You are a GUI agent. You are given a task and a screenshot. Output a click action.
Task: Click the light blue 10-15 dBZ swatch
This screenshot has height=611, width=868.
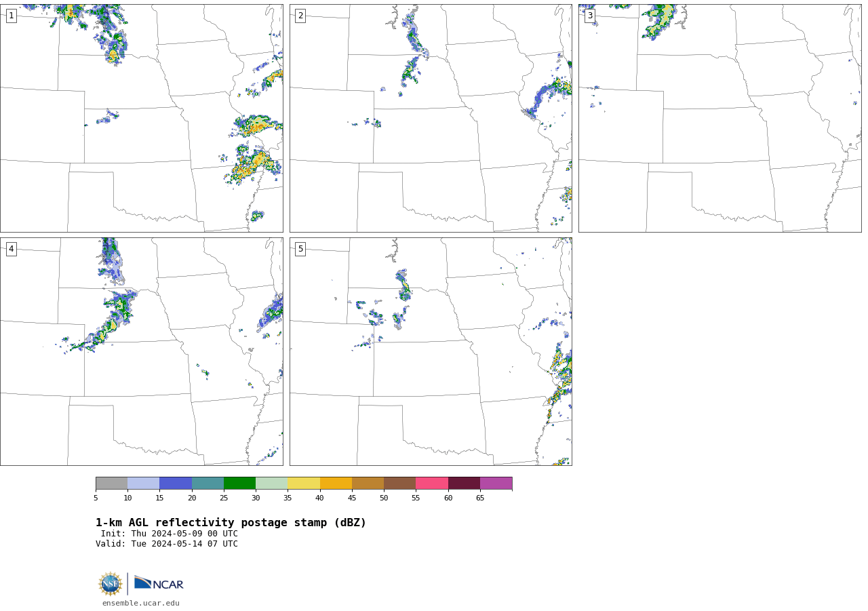coord(144,484)
